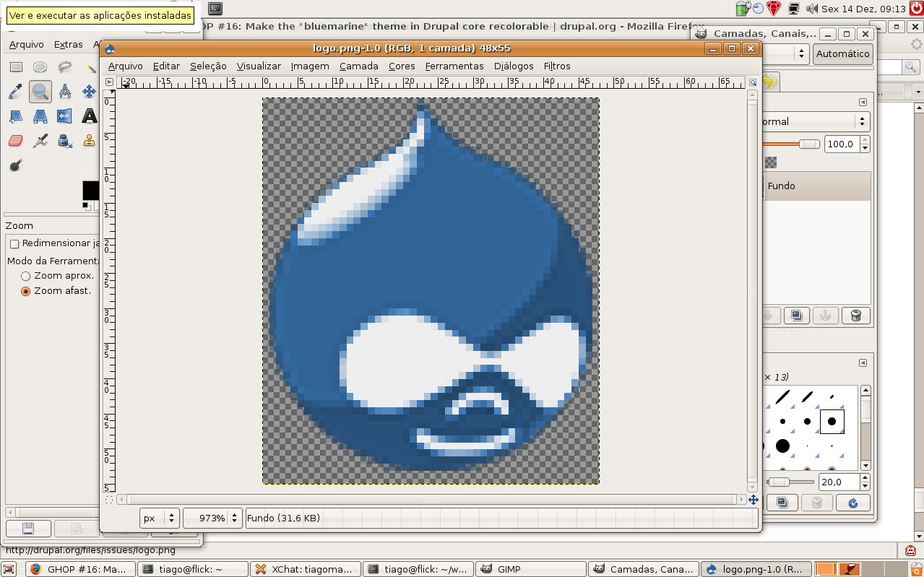Open the Filtros menu

click(557, 66)
